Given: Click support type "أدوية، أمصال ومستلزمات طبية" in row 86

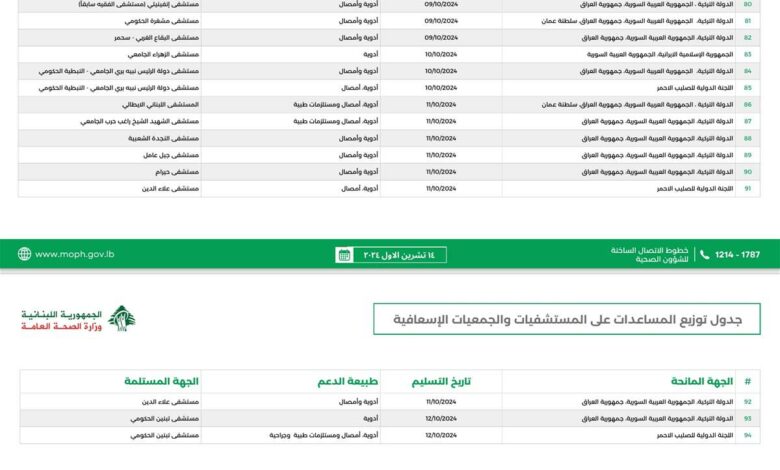Looking at the screenshot, I should pyautogui.click(x=336, y=104).
